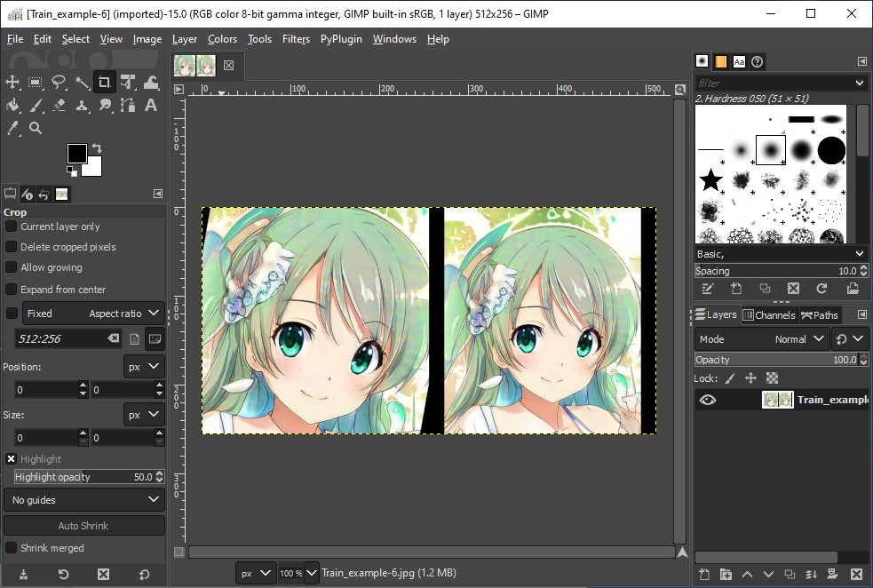Toggle visibility of Train_example layer
This screenshot has width=873, height=588.
pos(708,400)
